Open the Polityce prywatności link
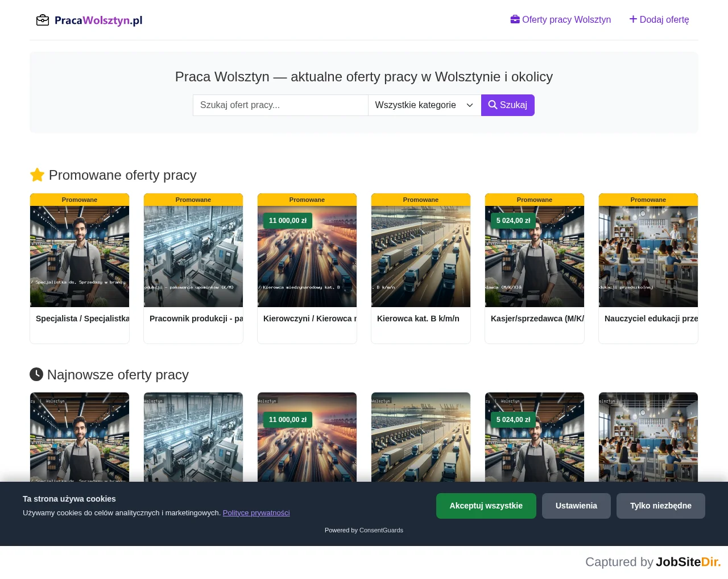This screenshot has height=579, width=728. [x=256, y=512]
